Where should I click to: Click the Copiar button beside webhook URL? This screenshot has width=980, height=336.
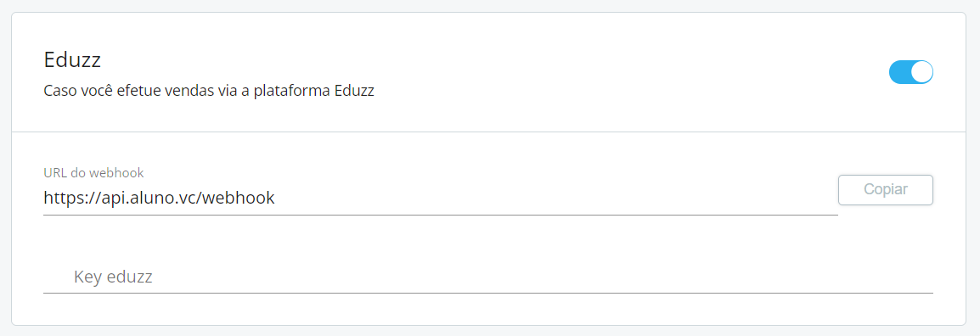click(885, 190)
